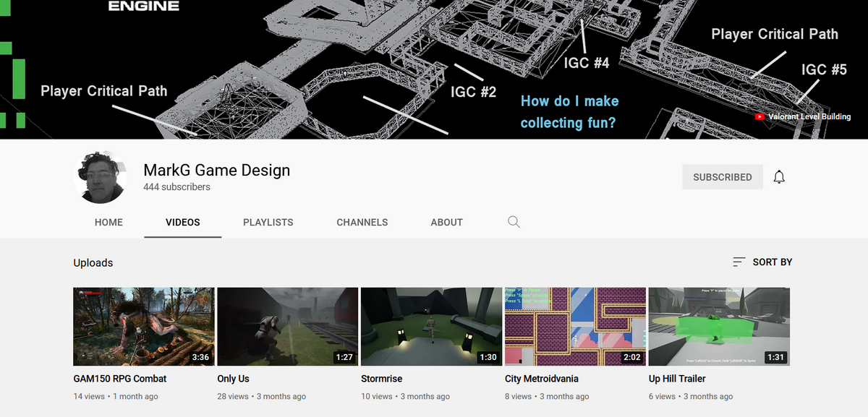Open the City Metroidvania video thumbnail
This screenshot has height=417, width=868.
575,327
